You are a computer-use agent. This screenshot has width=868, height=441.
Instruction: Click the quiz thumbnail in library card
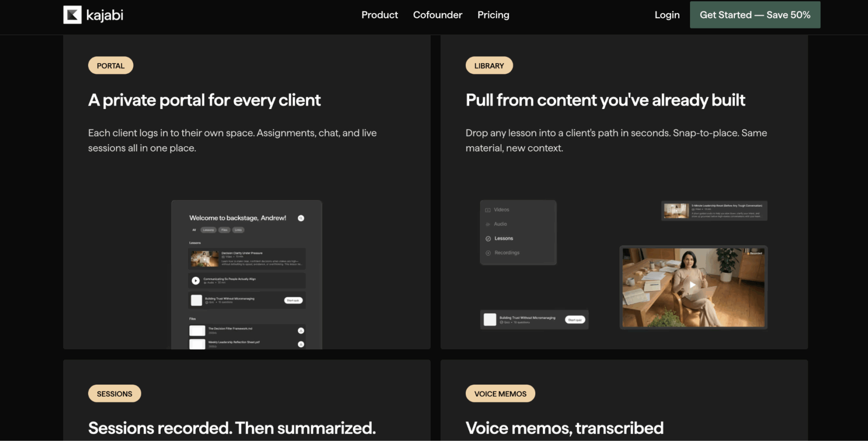[490, 319]
